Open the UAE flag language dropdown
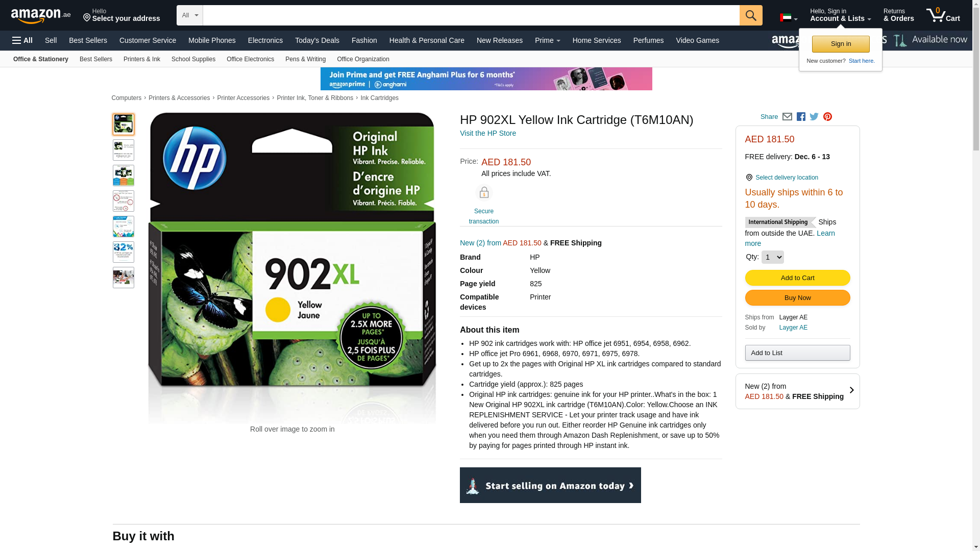The width and height of the screenshot is (980, 551). pyautogui.click(x=789, y=18)
